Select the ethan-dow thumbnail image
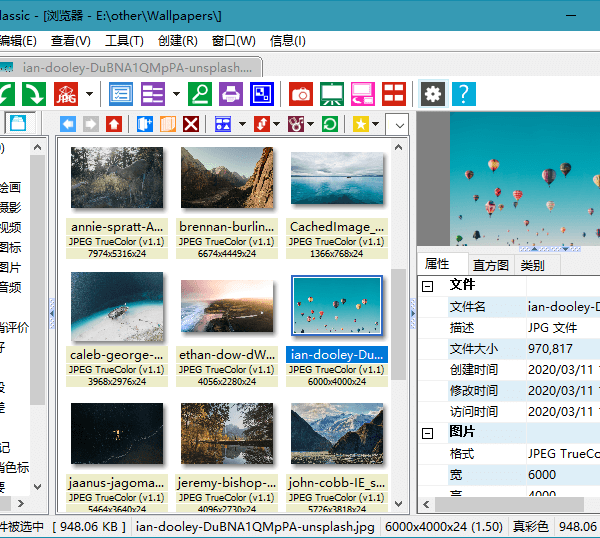 tap(227, 308)
